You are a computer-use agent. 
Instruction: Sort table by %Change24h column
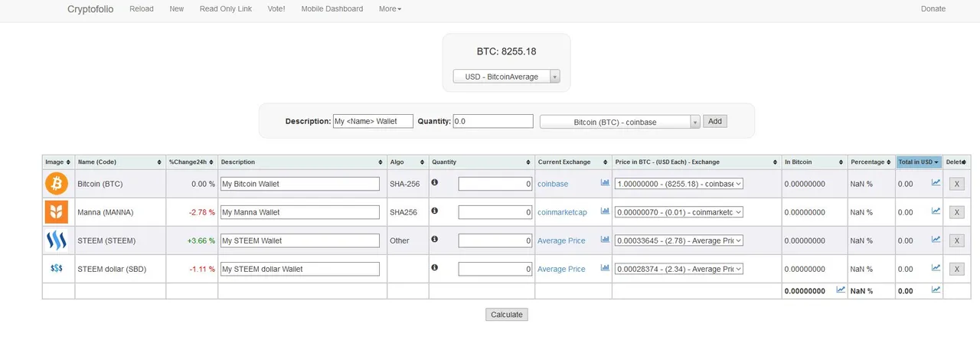point(191,162)
